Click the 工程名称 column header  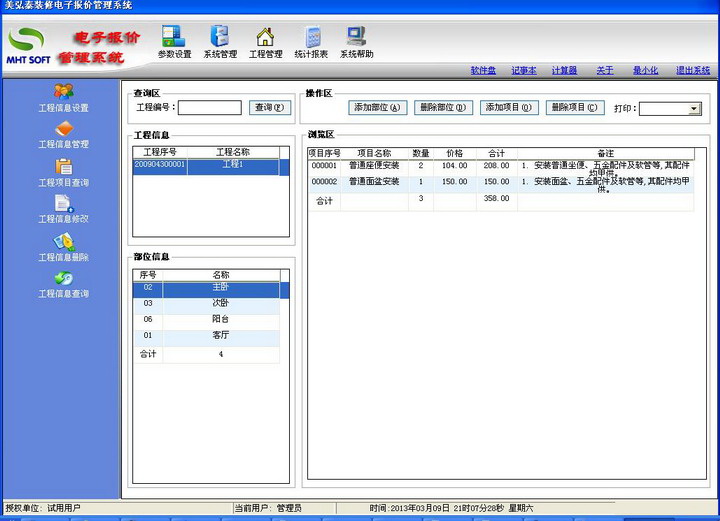tap(233, 152)
